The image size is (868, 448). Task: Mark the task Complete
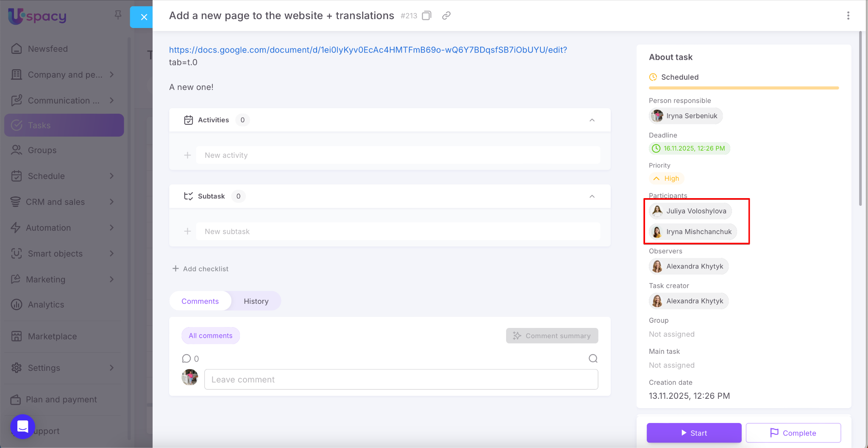pos(793,433)
